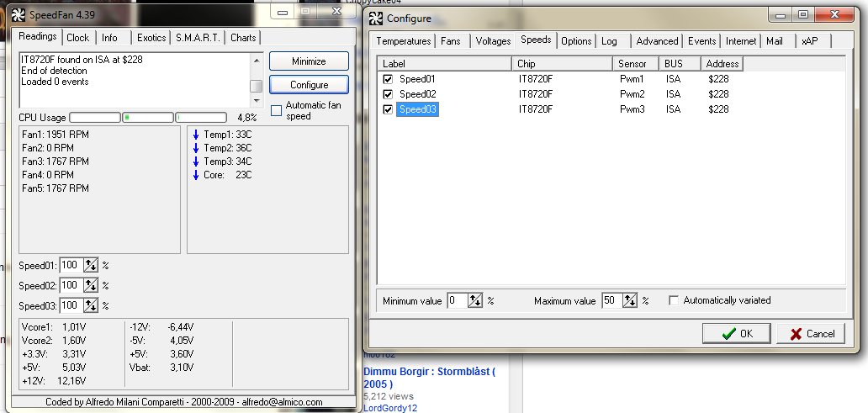Select the Speeds tab in Configure
Image resolution: width=868 pixels, height=413 pixels.
[536, 40]
